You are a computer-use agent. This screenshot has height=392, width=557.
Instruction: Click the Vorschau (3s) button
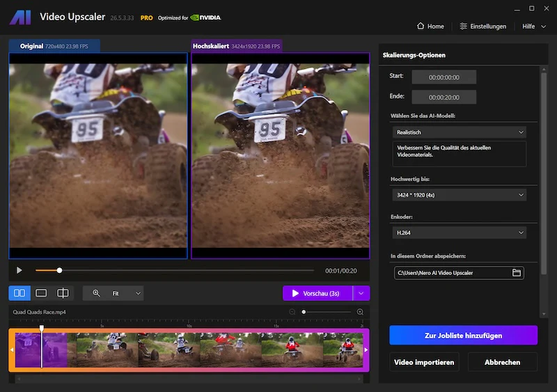pos(317,293)
